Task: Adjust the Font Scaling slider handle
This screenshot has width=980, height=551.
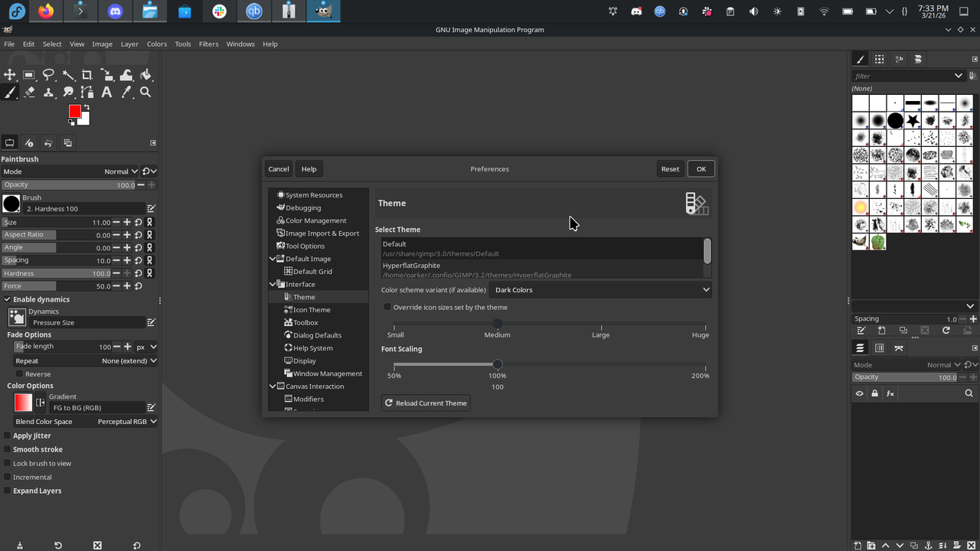Action: click(498, 364)
